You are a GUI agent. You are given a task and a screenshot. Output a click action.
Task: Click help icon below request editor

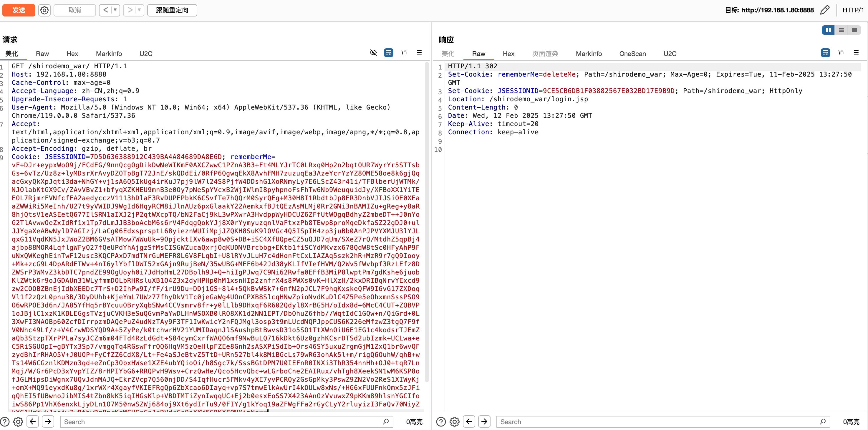[5, 421]
